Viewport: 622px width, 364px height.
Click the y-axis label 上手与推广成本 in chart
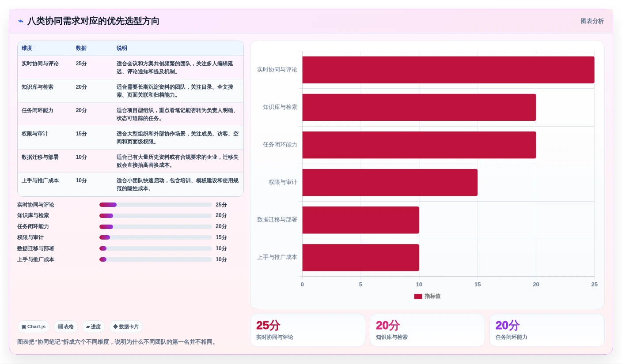(x=277, y=257)
